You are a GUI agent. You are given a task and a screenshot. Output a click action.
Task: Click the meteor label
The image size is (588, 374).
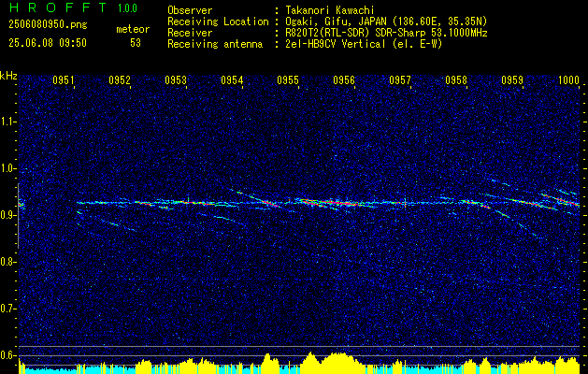coord(133,29)
